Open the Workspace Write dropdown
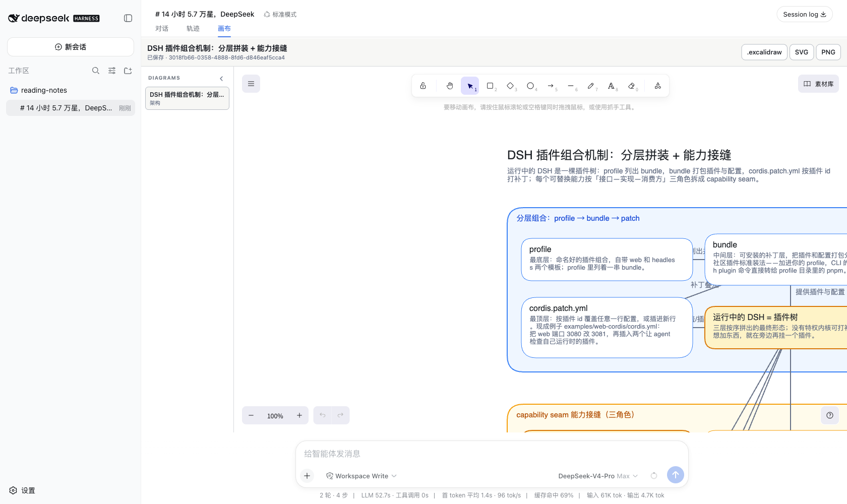The width and height of the screenshot is (847, 504). (361, 476)
